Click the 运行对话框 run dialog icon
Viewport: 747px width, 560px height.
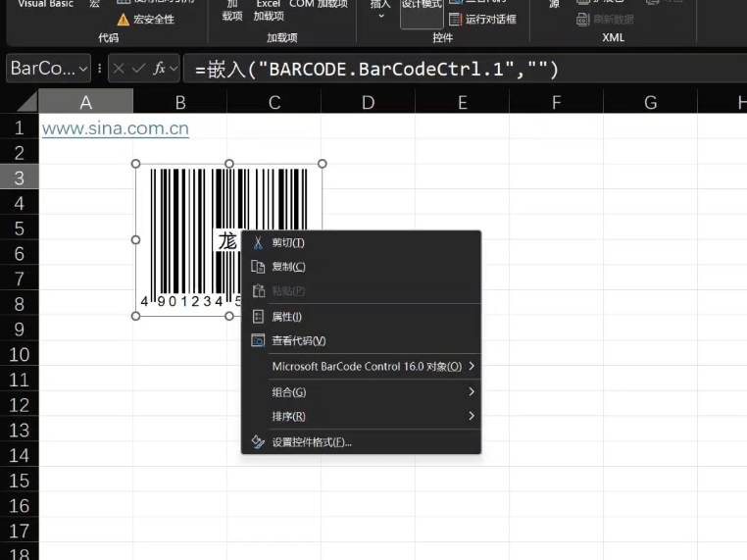click(x=456, y=20)
